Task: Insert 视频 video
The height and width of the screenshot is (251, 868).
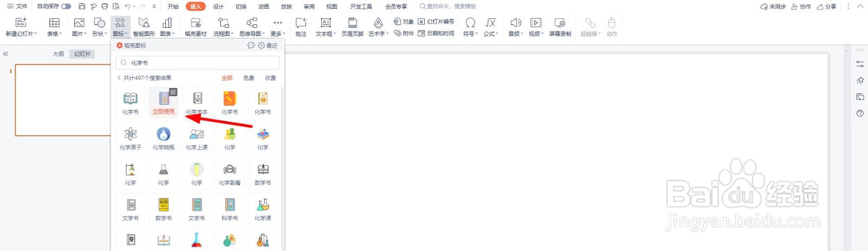Action: (x=536, y=27)
